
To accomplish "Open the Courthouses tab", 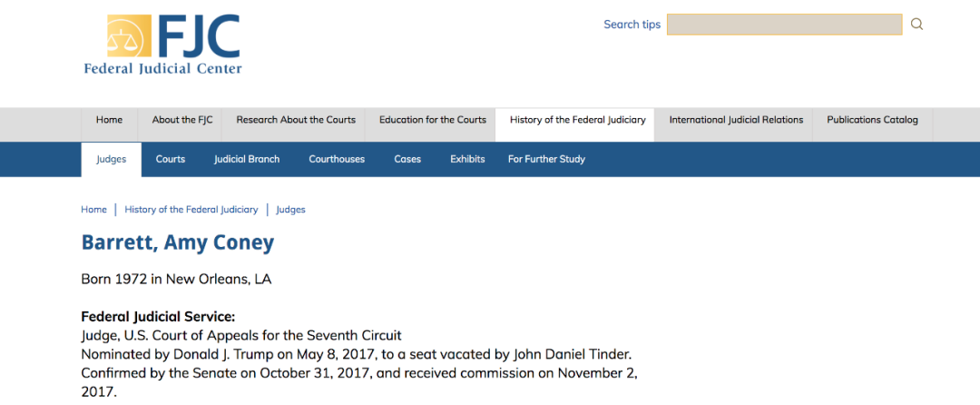I will [x=337, y=160].
